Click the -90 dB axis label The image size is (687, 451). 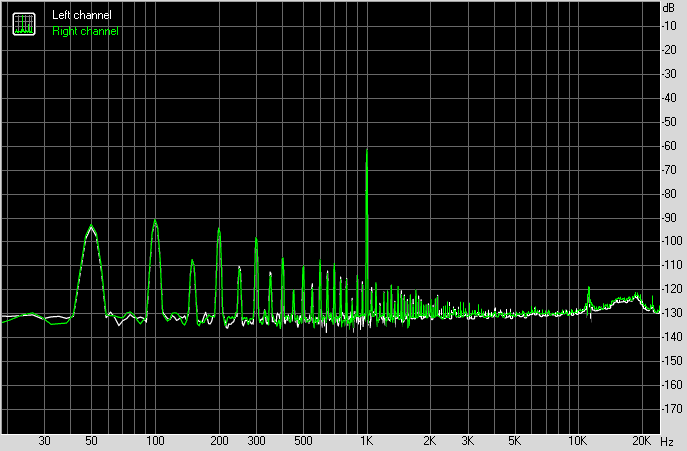(x=669, y=217)
